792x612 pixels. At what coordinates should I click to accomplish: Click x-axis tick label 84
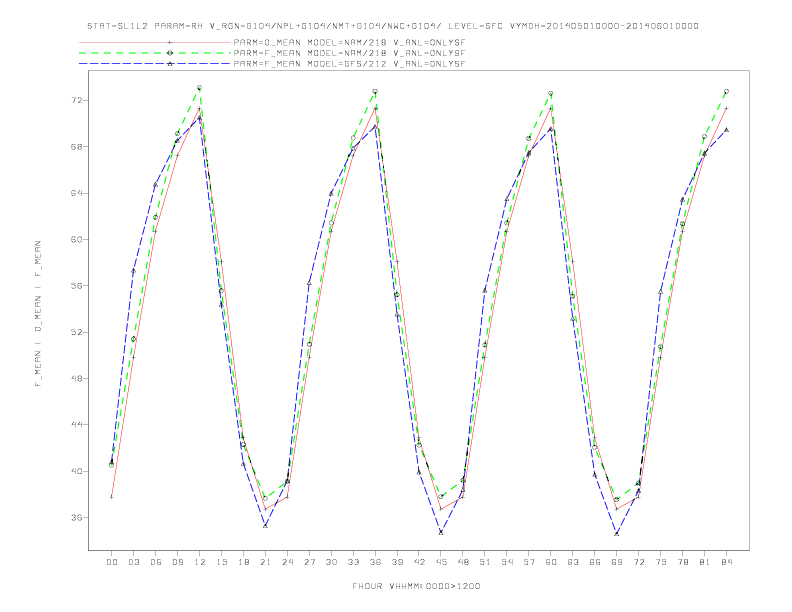pyautogui.click(x=727, y=562)
